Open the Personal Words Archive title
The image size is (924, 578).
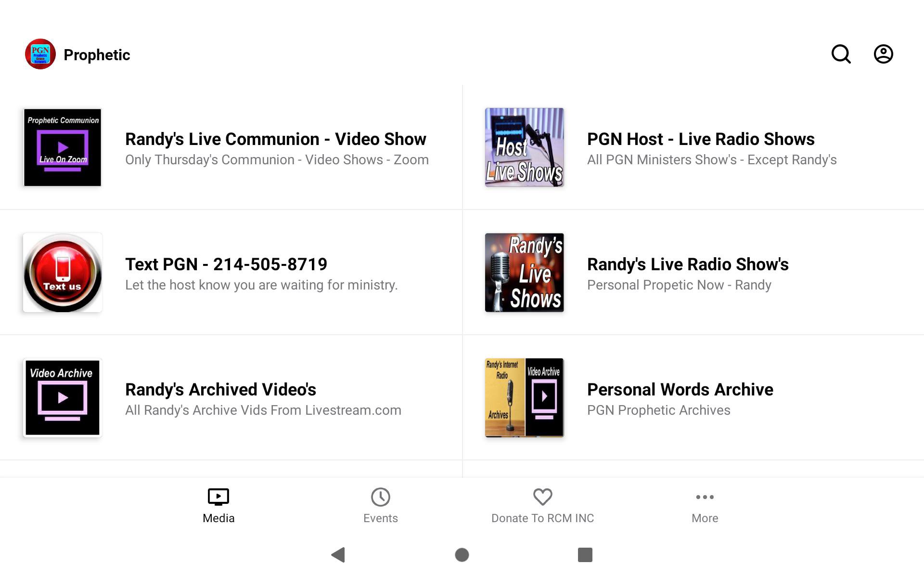pos(680,389)
